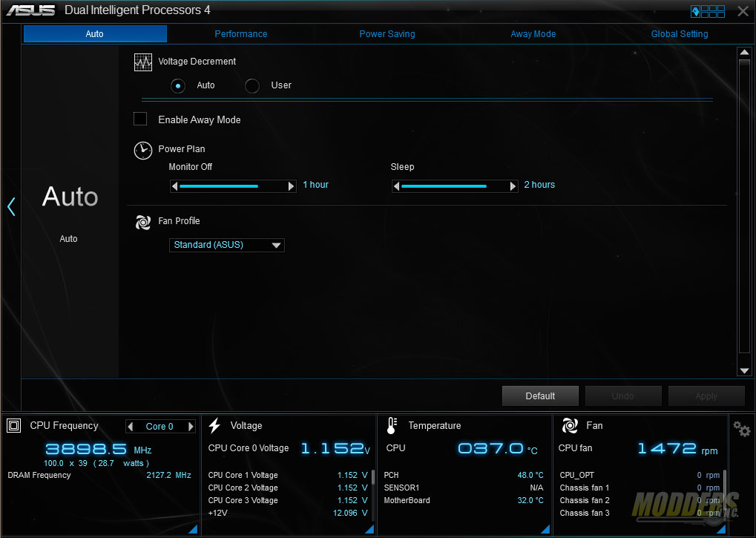
Task: Click main panel scrollbar up arrow
Action: tap(744, 52)
